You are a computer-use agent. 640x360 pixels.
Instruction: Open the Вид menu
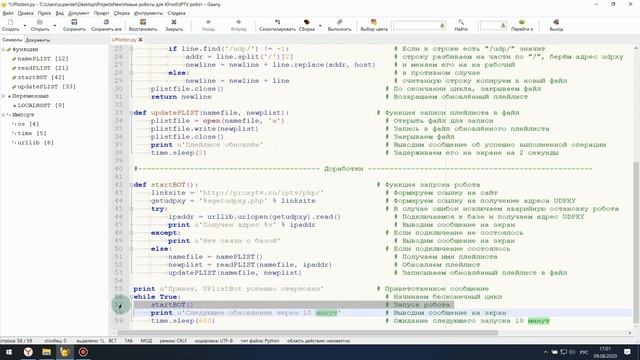pos(60,13)
